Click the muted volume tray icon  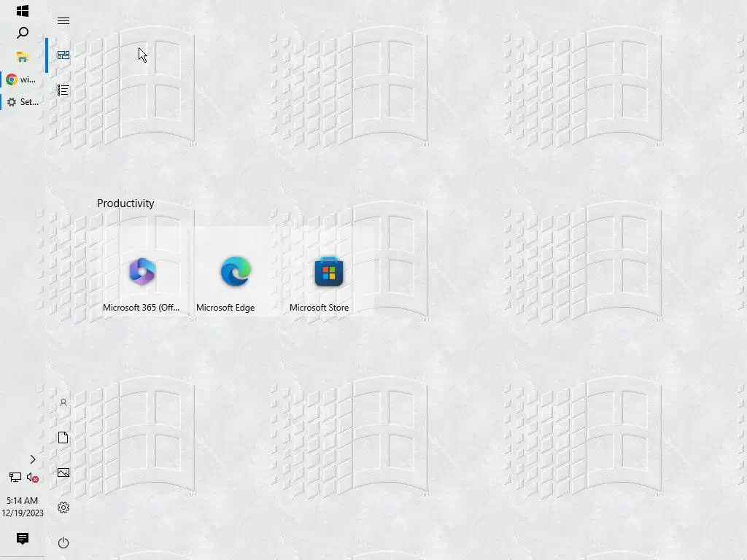[x=32, y=477]
